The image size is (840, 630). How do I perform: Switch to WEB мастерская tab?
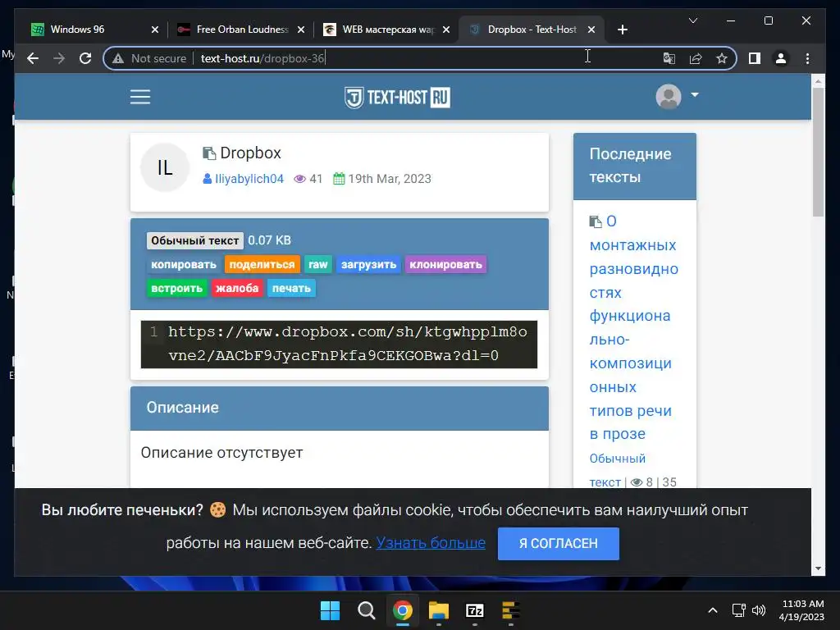pos(388,30)
